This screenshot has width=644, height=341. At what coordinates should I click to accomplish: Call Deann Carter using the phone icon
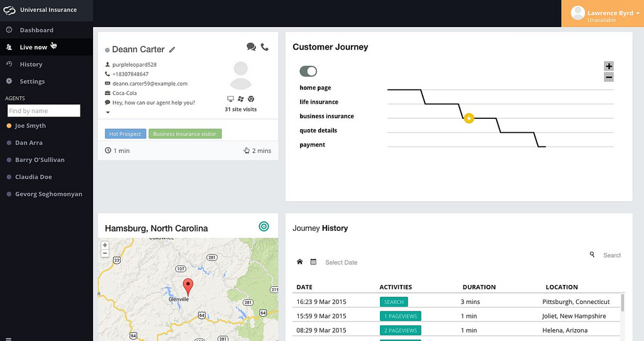coord(265,47)
